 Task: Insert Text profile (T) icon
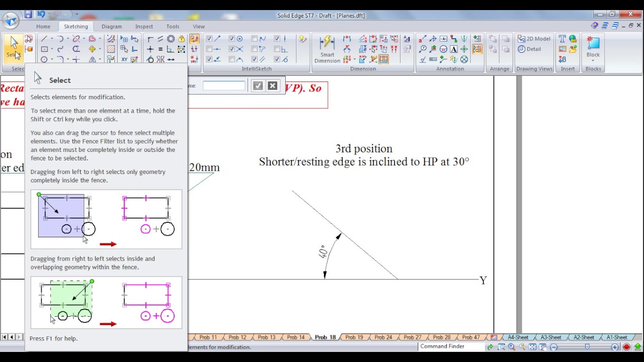pos(562,39)
